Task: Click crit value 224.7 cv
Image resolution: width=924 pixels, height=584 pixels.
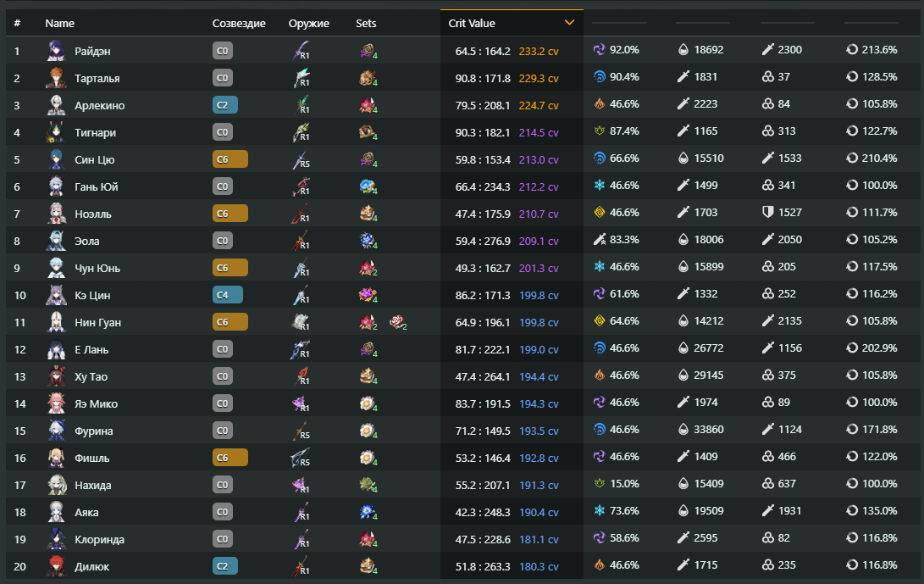Action: coord(539,106)
